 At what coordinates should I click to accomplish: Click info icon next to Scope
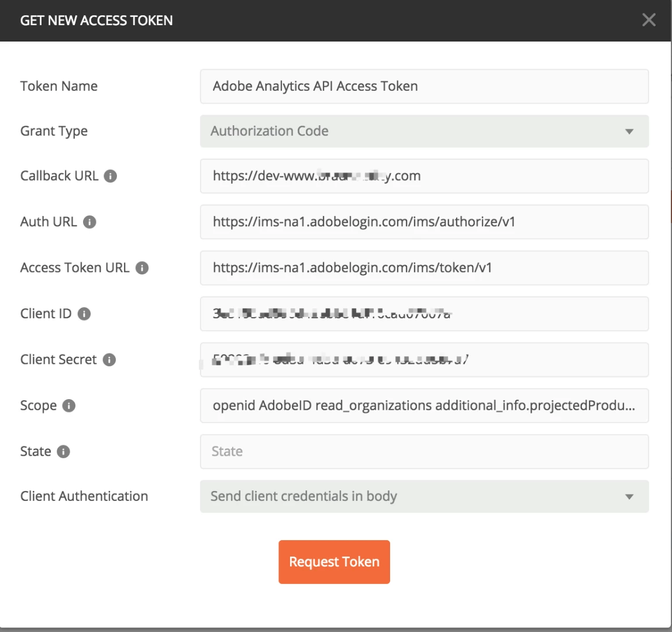(69, 406)
